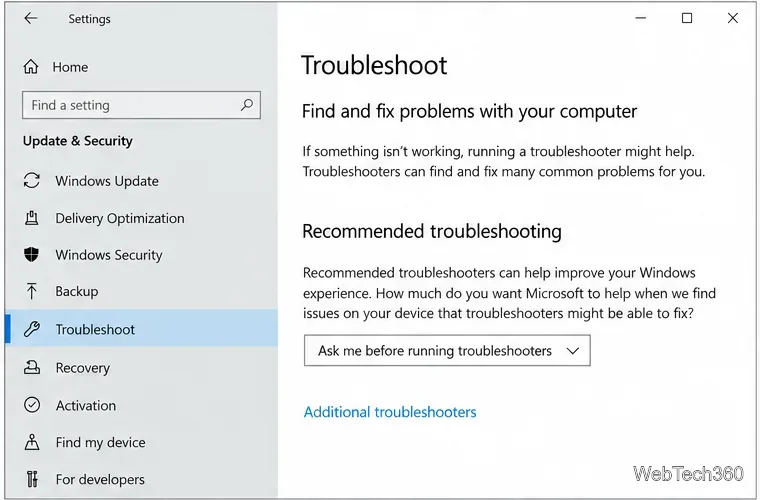Click the Activation checkmark circle icon
The width and height of the screenshot is (760, 500).
tap(32, 405)
